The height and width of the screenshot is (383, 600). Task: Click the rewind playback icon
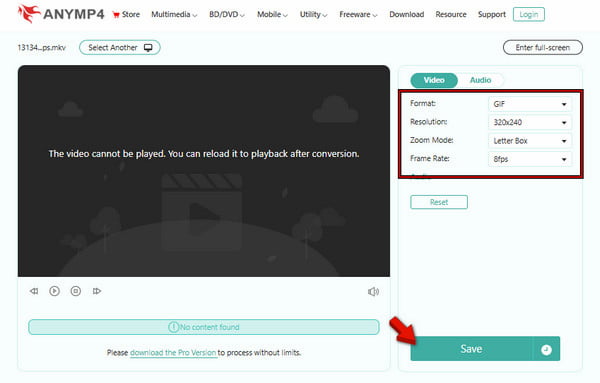pyautogui.click(x=34, y=291)
